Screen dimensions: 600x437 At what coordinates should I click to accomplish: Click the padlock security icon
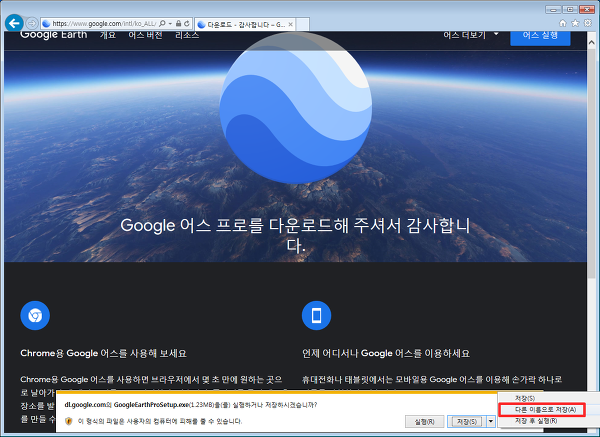coord(178,24)
